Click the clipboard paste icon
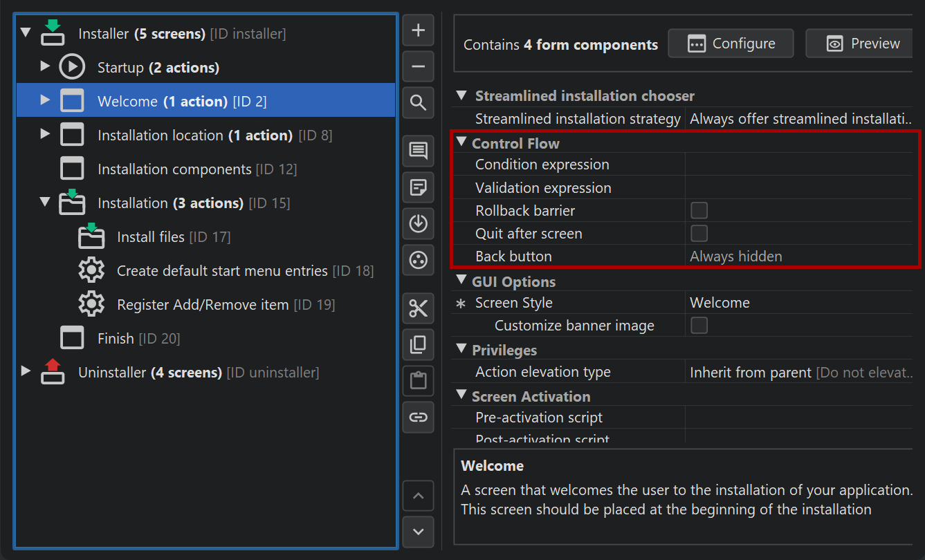Image resolution: width=925 pixels, height=560 pixels. tap(418, 380)
